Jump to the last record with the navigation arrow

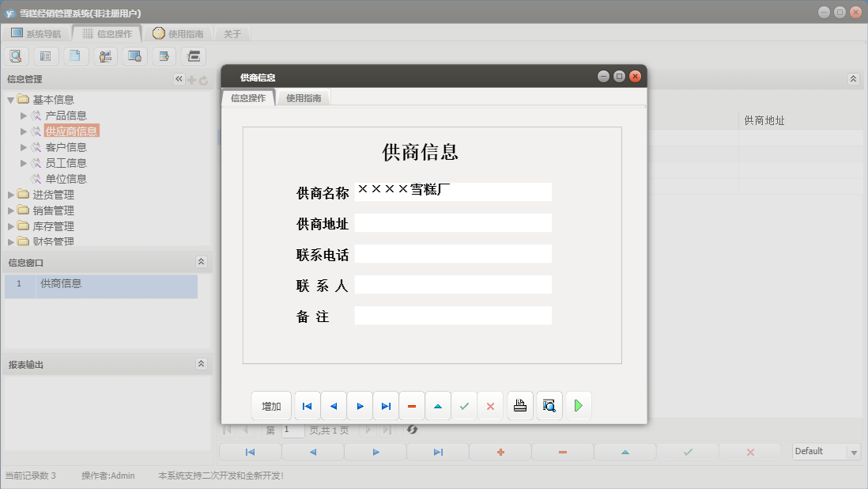(386, 405)
